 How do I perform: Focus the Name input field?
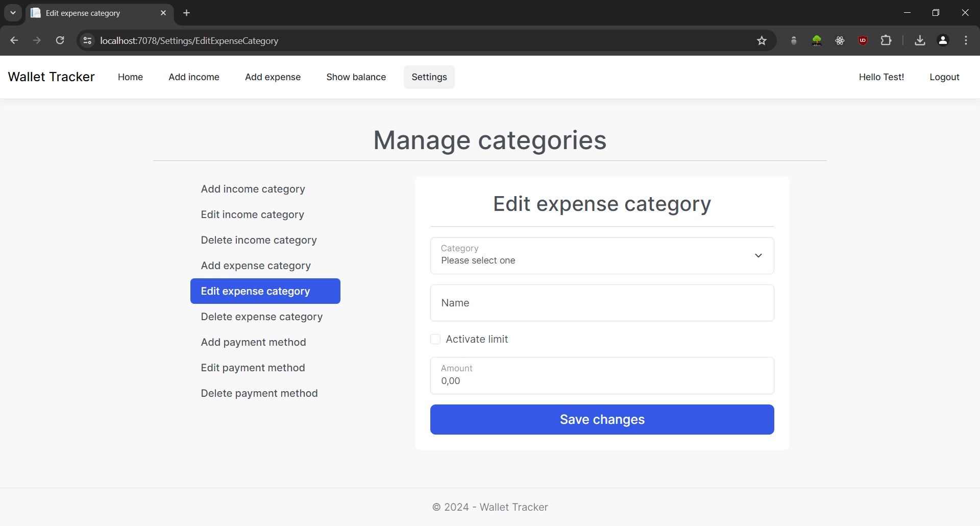(x=602, y=303)
